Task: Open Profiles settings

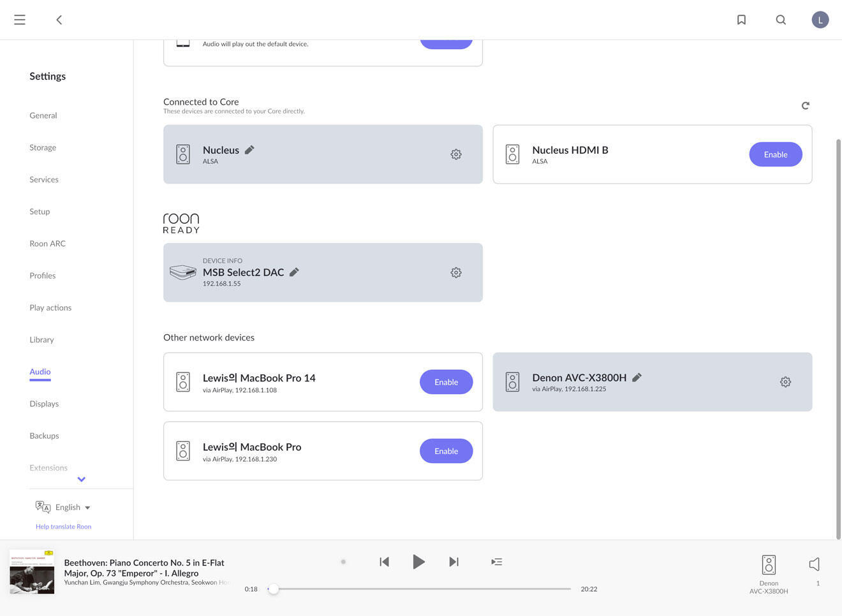Action: pyautogui.click(x=43, y=275)
